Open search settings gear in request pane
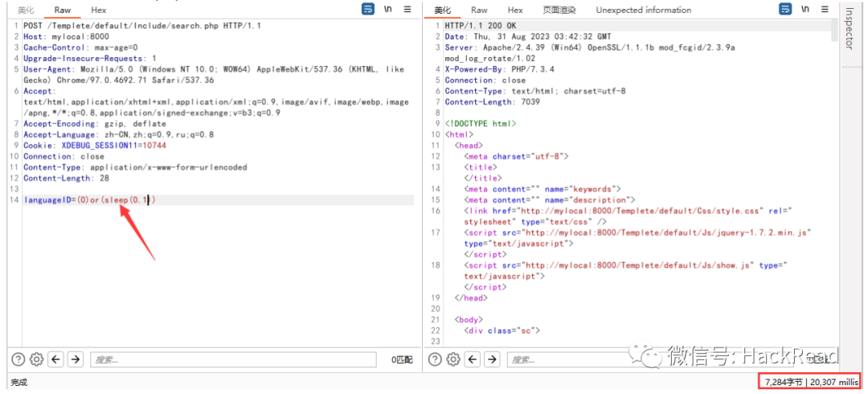Image resolution: width=868 pixels, height=394 pixels. pyautogui.click(x=36, y=359)
